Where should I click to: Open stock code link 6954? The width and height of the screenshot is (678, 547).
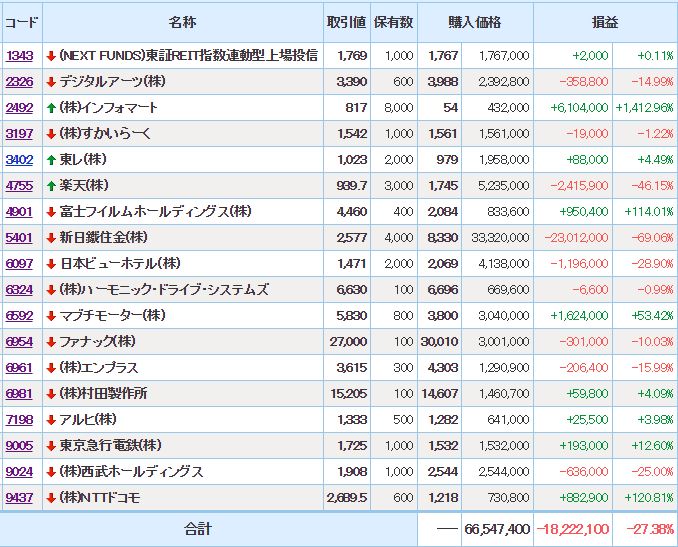point(19,342)
